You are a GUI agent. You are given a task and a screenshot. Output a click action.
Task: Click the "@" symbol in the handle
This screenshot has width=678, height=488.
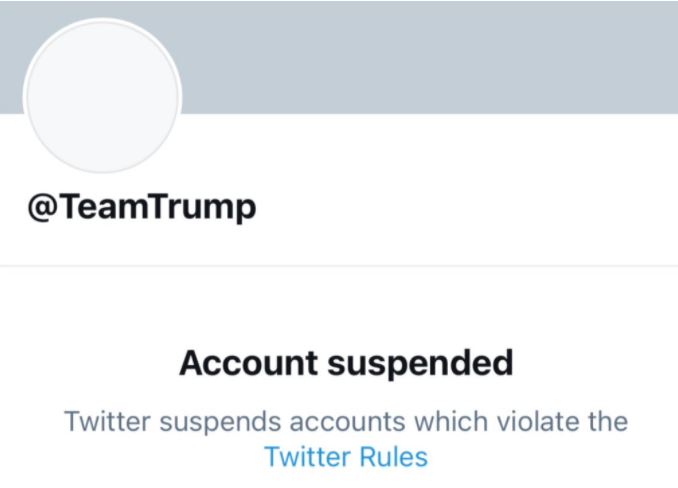click(x=40, y=206)
